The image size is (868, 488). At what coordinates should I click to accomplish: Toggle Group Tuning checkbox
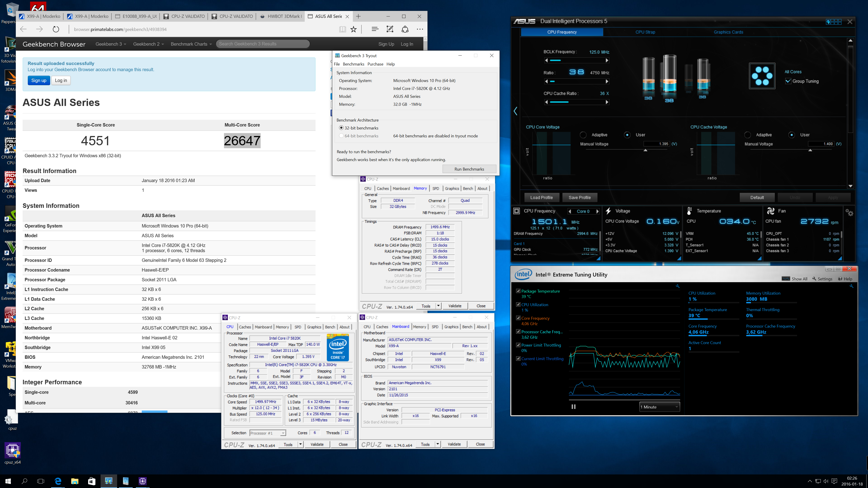tap(788, 81)
